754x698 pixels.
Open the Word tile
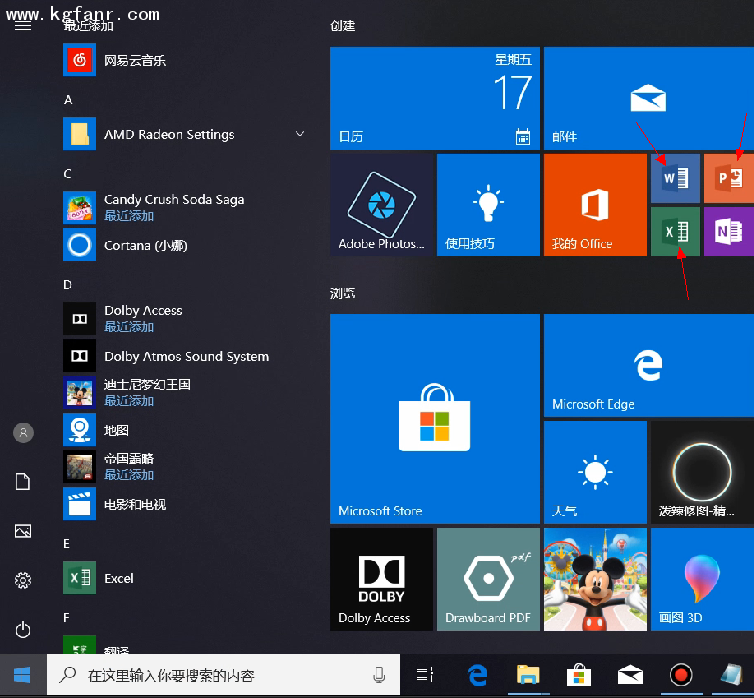(x=675, y=179)
